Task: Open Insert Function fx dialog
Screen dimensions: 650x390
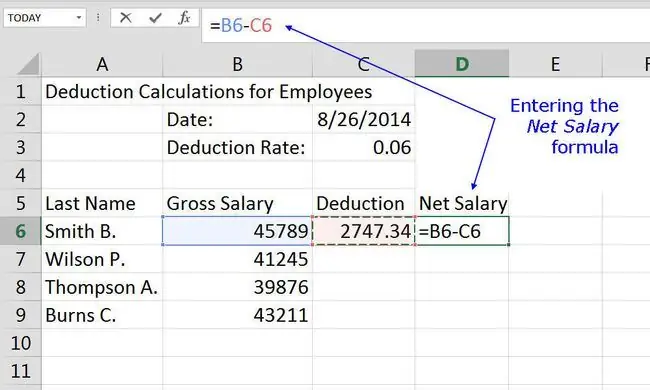Action: coord(184,18)
